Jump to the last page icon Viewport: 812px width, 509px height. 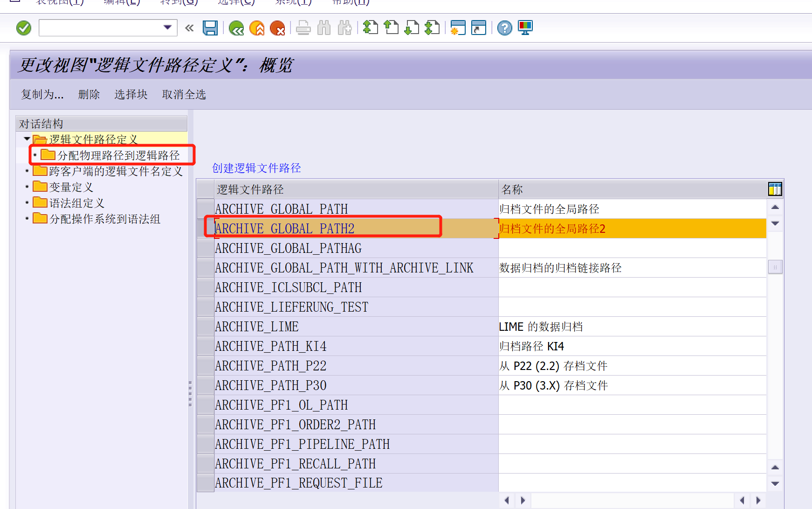point(432,28)
